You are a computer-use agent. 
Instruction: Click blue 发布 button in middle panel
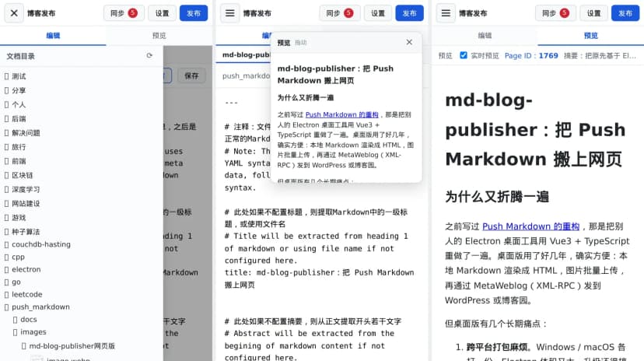tap(409, 13)
